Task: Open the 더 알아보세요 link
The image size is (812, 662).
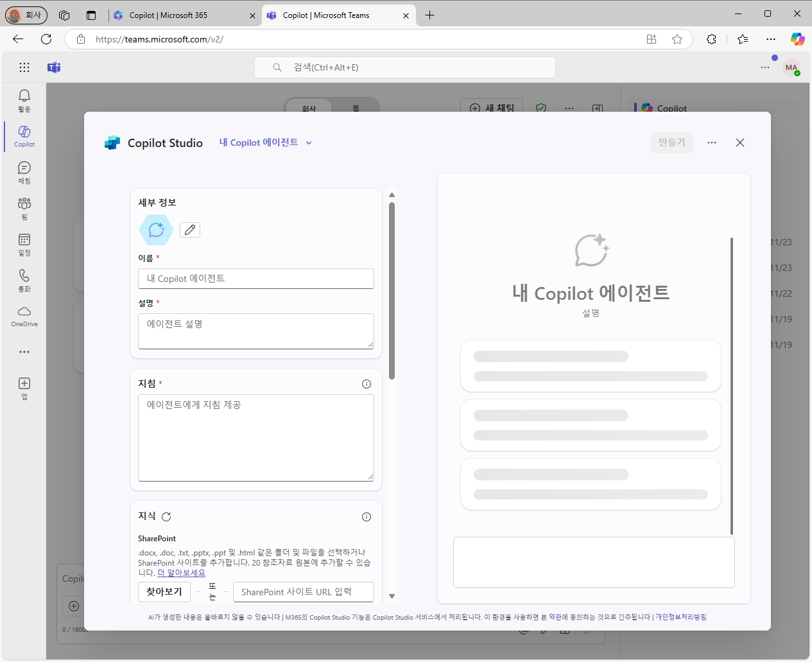Action: click(182, 573)
